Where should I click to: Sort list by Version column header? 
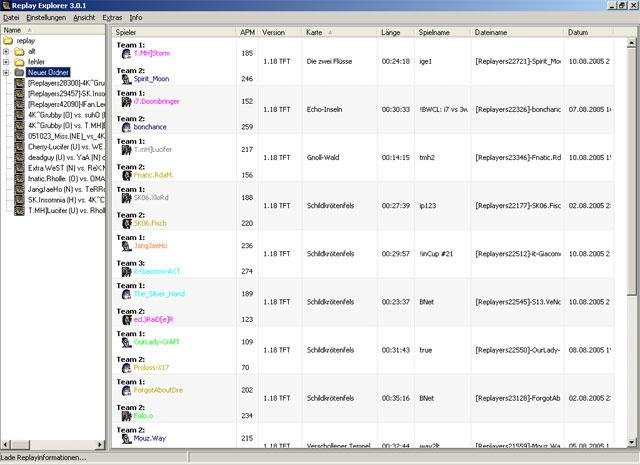280,32
